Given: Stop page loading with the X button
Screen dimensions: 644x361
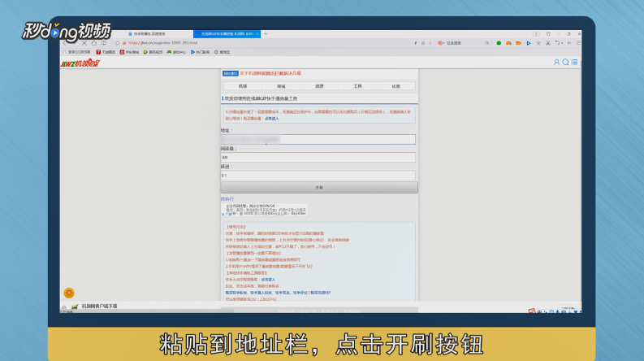Looking at the screenshot, I should coord(84,43).
